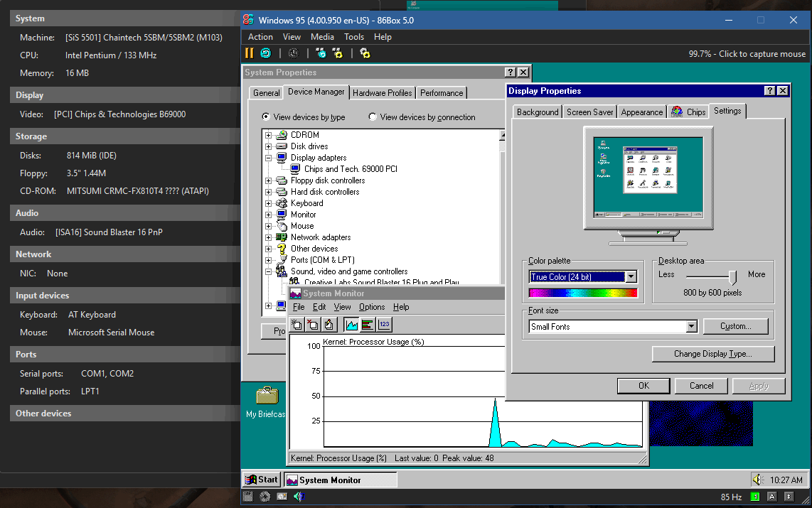The width and height of the screenshot is (812, 508).
Task: Remove a System Monitor item
Action: click(313, 324)
